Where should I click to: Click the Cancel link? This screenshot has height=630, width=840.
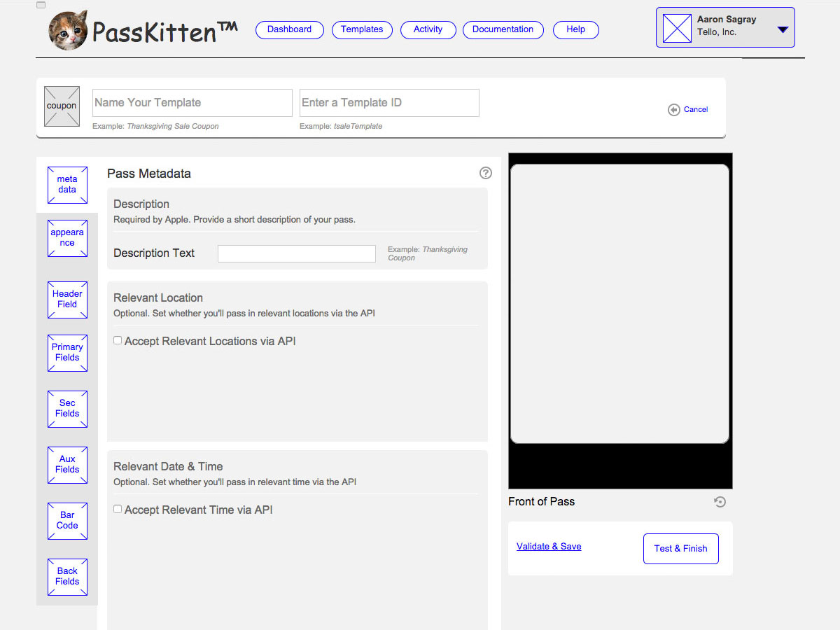coord(696,109)
